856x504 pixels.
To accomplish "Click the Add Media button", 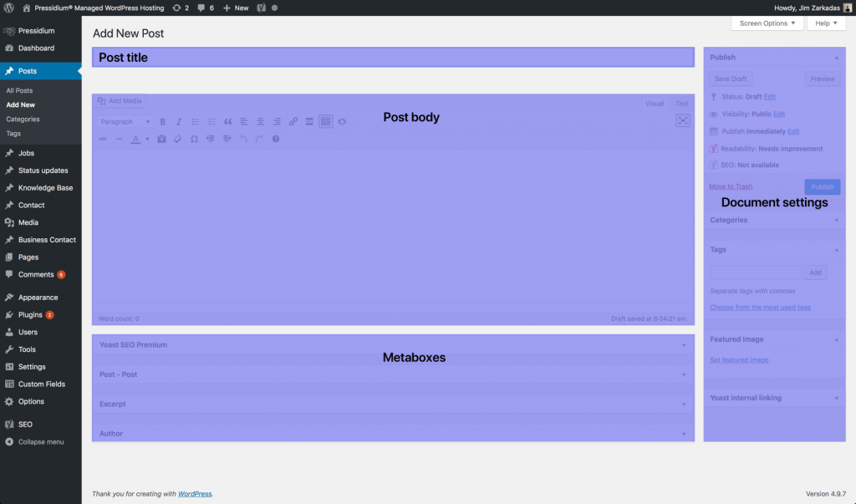I will point(120,101).
